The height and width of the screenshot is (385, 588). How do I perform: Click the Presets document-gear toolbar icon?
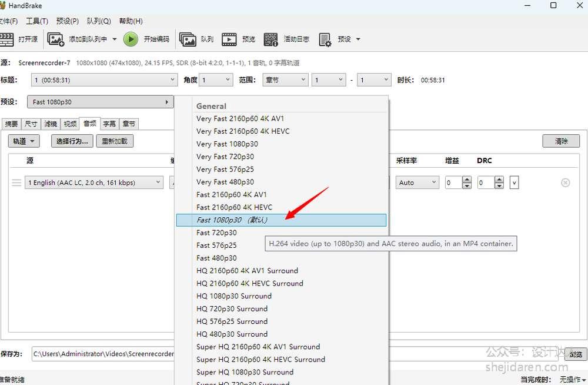pyautogui.click(x=325, y=39)
